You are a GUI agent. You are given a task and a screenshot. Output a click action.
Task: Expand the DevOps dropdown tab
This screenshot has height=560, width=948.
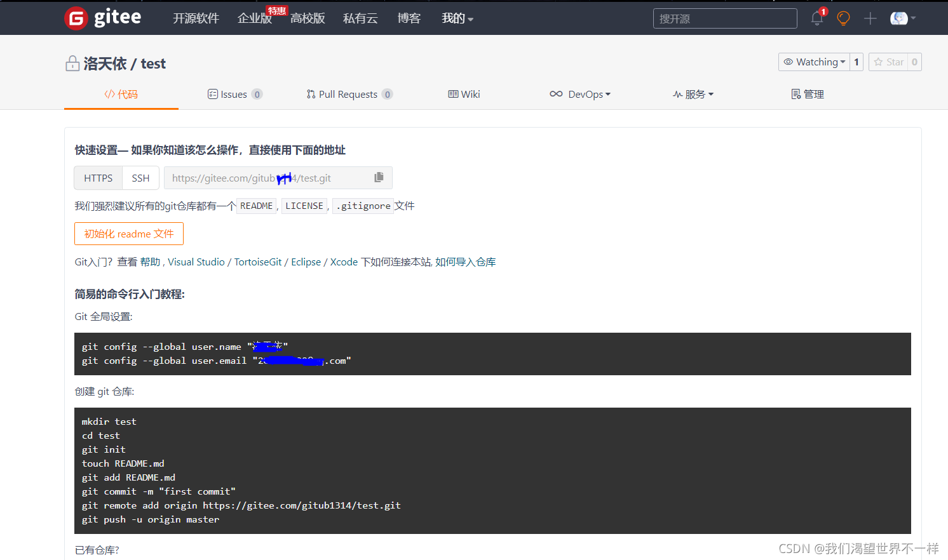[x=580, y=94]
